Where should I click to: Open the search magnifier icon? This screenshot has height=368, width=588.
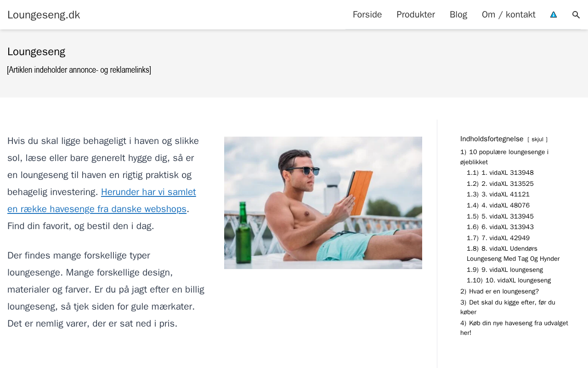(576, 15)
